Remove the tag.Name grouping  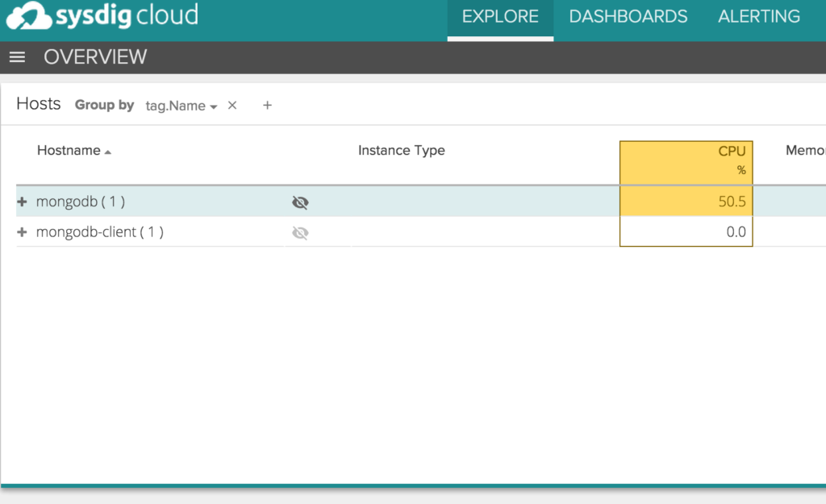point(232,106)
